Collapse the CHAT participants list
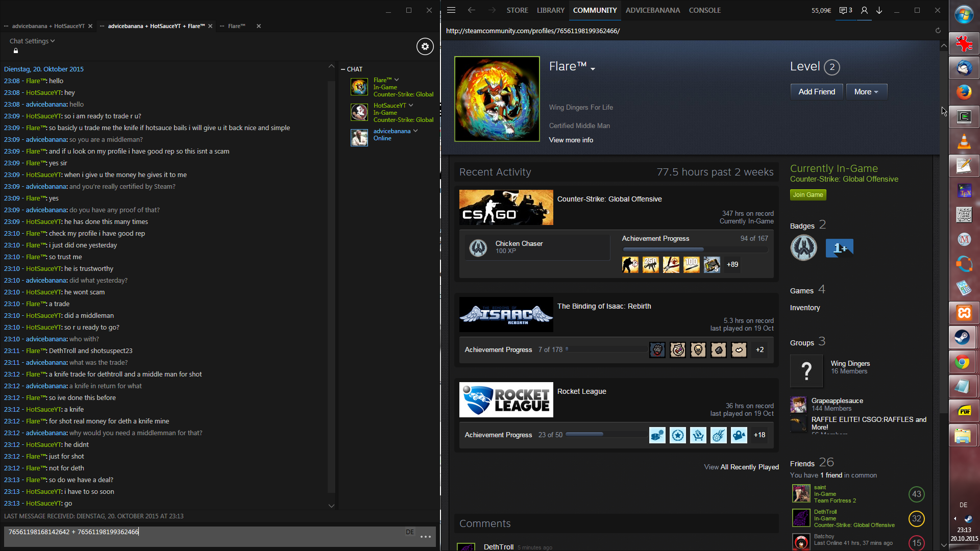 [x=344, y=69]
